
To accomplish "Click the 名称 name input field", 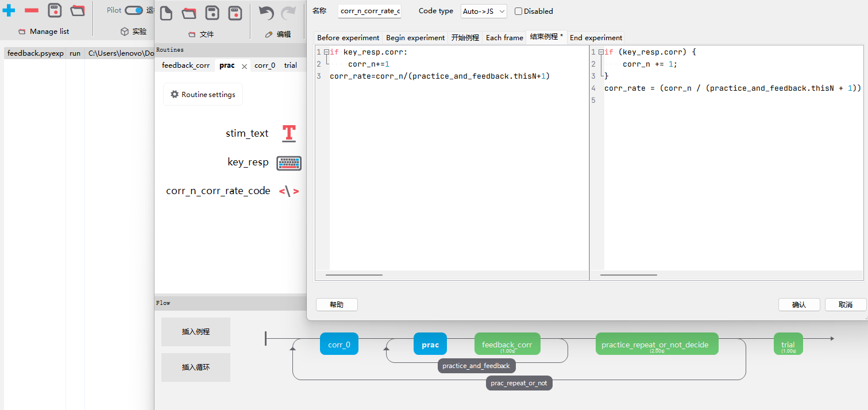I will point(370,11).
